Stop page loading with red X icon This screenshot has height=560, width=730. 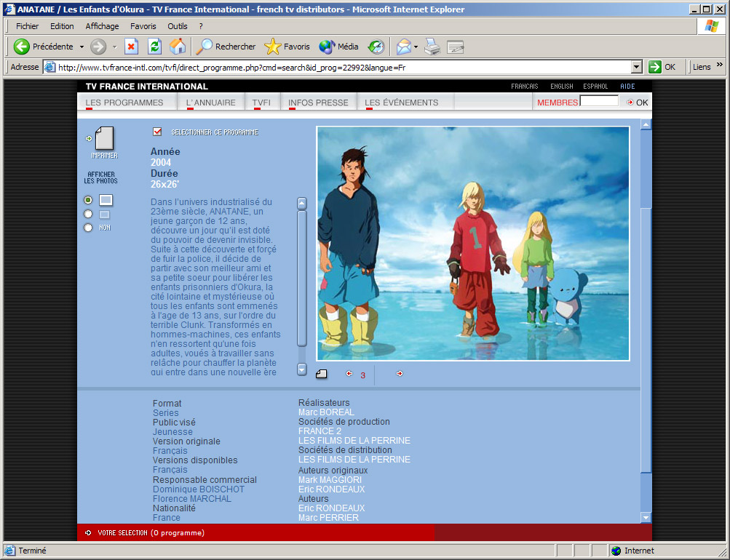(131, 47)
